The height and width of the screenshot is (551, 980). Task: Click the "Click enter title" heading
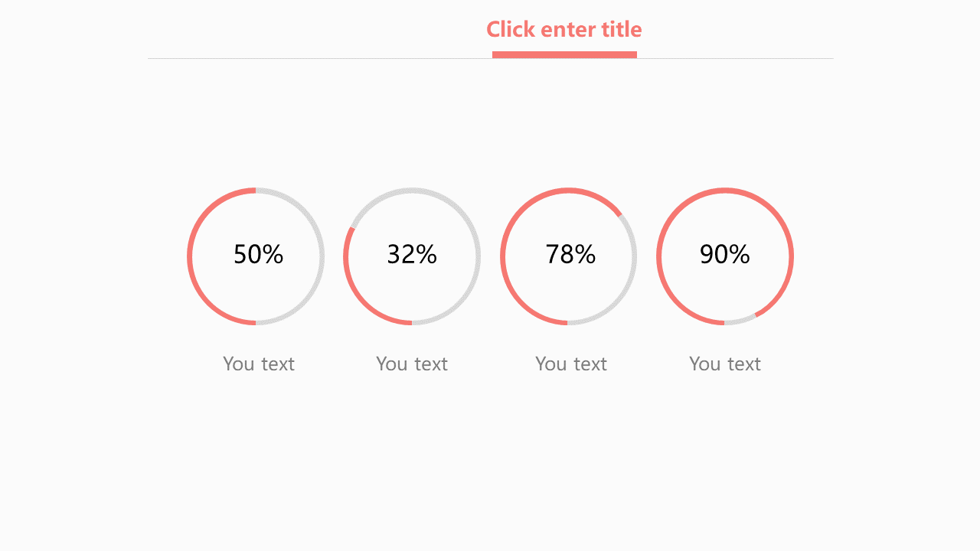564,29
